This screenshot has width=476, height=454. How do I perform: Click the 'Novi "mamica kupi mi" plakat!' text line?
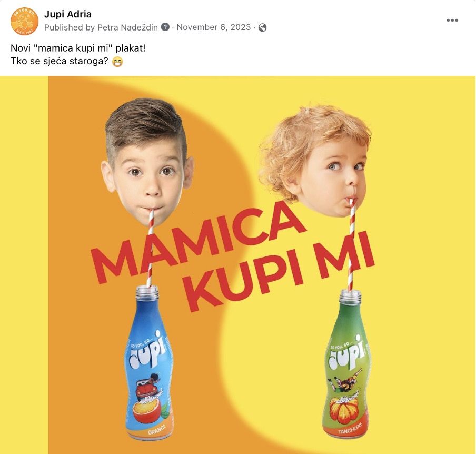click(78, 48)
